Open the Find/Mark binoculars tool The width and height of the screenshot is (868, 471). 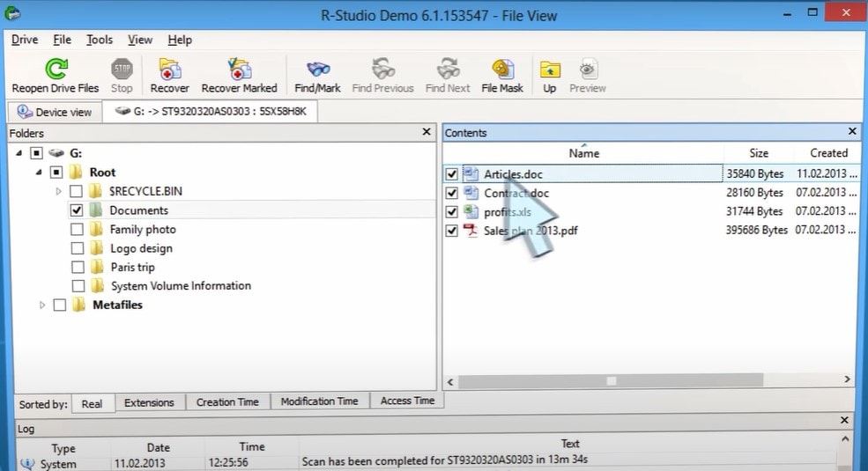[318, 69]
